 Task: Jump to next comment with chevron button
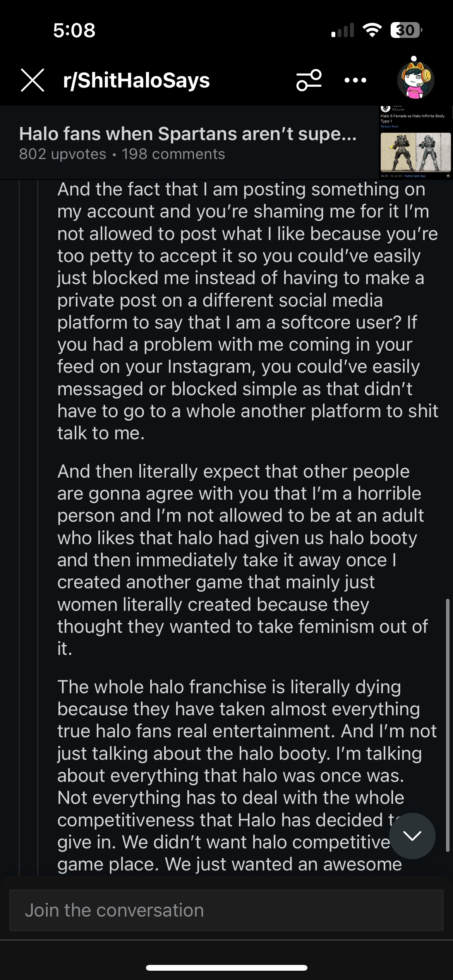[412, 836]
